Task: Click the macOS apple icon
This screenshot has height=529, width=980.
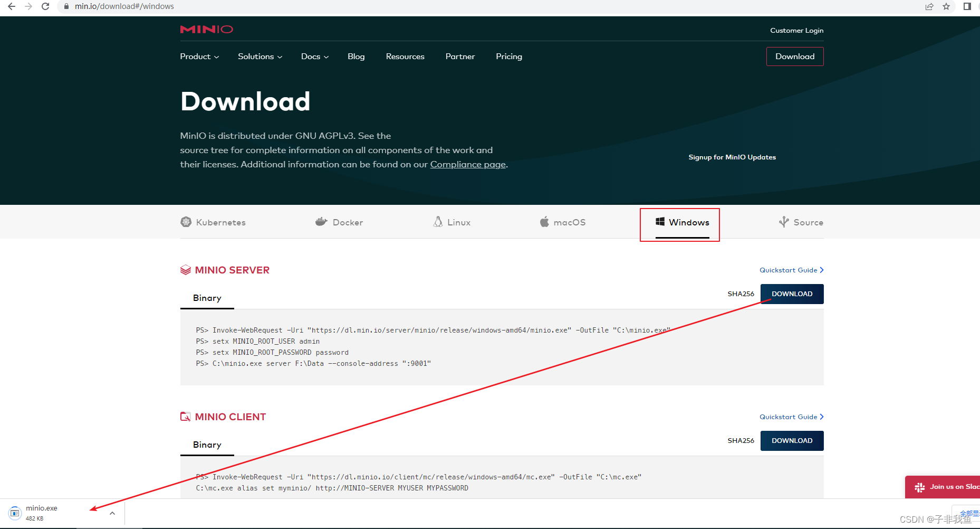Action: 544,222
